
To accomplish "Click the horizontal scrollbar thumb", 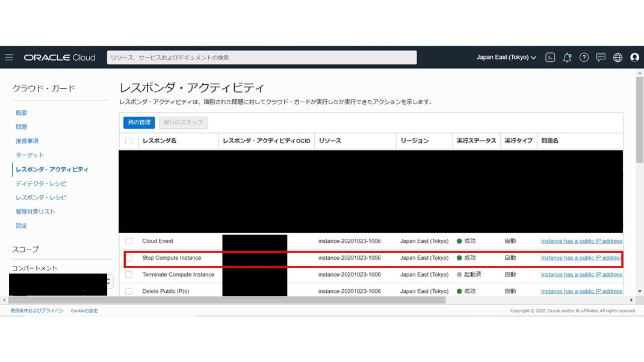I will [226, 300].
